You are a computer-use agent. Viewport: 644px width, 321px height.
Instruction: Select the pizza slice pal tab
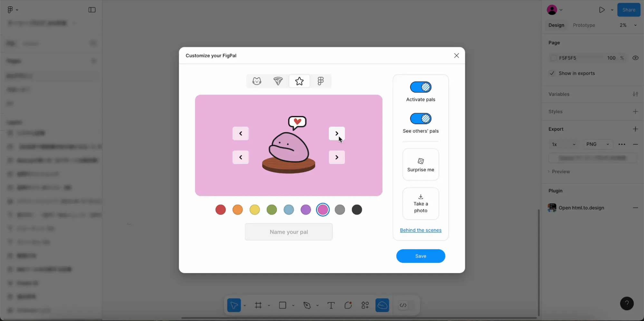(278, 81)
